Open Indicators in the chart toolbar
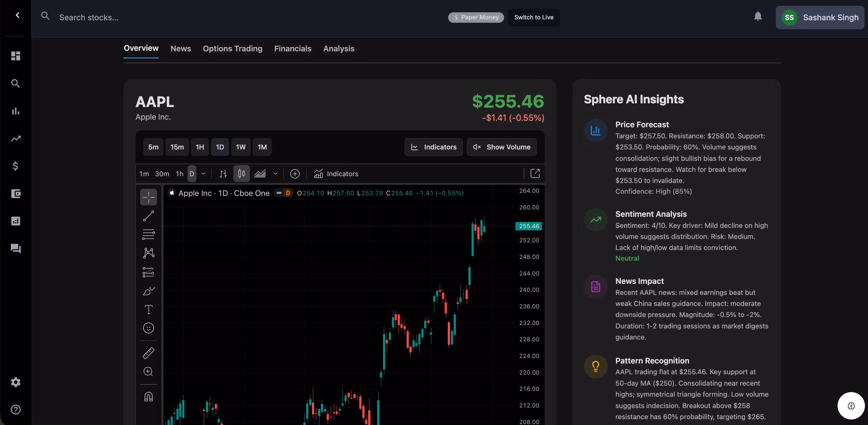Image resolution: width=868 pixels, height=425 pixels. (336, 174)
